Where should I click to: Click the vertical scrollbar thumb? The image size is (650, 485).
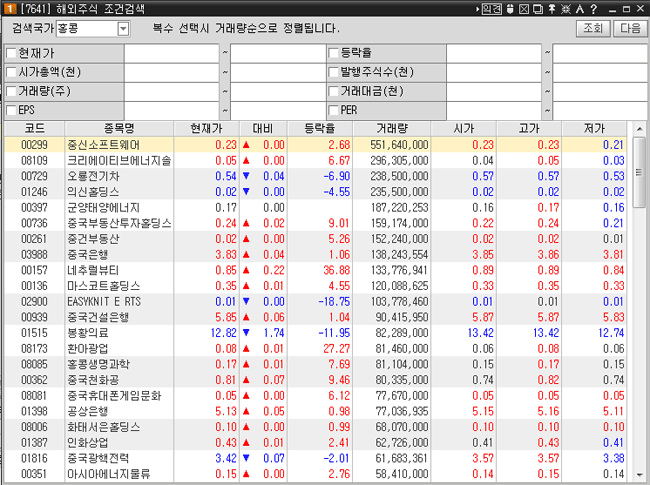pos(640,172)
